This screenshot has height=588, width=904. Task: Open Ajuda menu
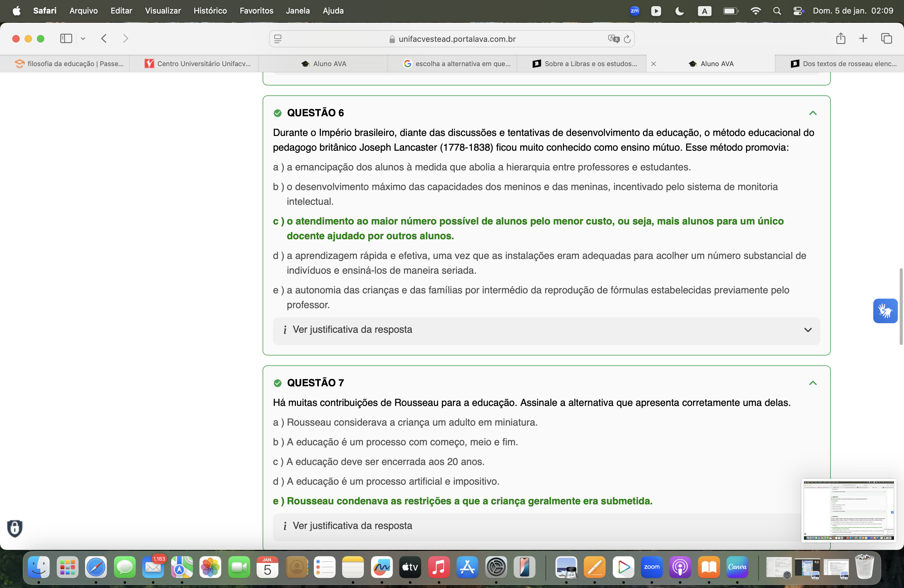coord(333,11)
